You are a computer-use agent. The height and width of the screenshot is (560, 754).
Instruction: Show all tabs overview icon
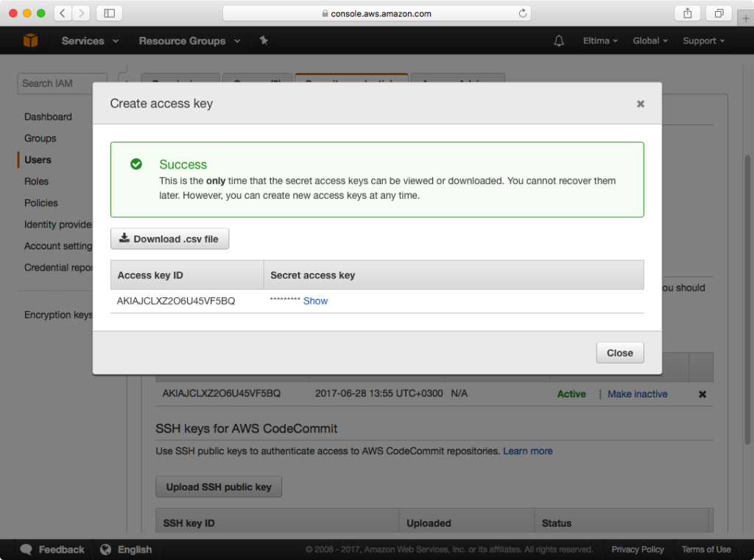click(718, 13)
